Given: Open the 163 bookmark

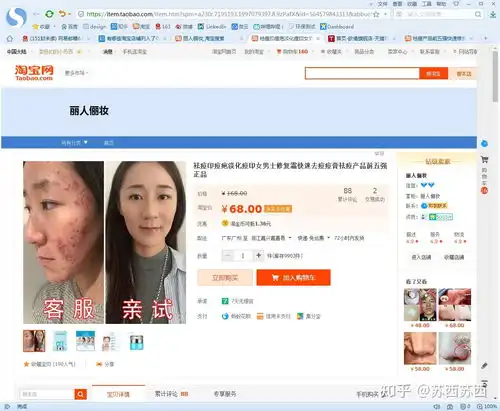Looking at the screenshot, I should click(163, 26).
